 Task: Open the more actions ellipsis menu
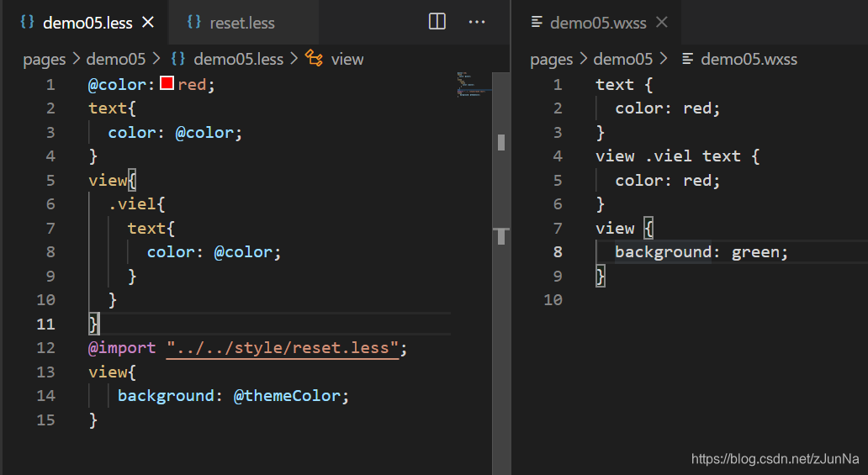click(477, 22)
